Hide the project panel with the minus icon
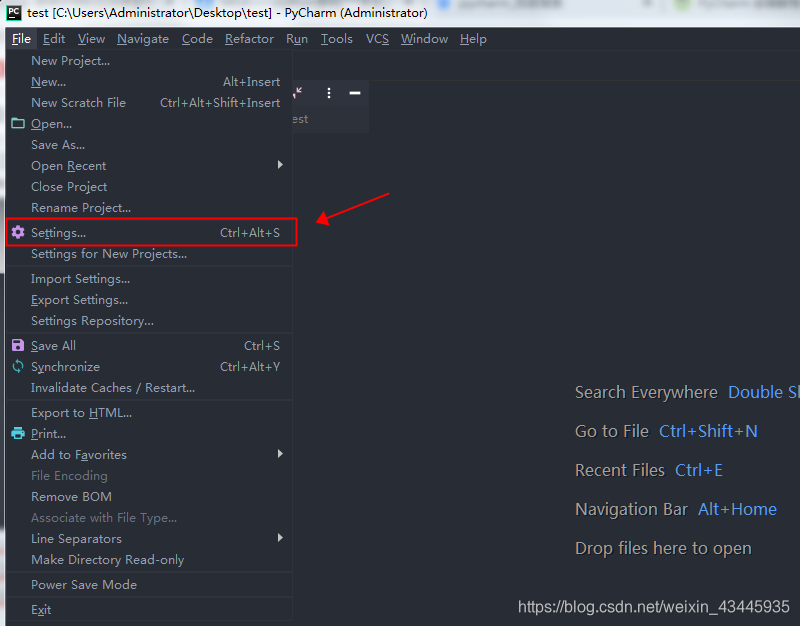Viewport: 800px width, 626px height. pyautogui.click(x=355, y=93)
